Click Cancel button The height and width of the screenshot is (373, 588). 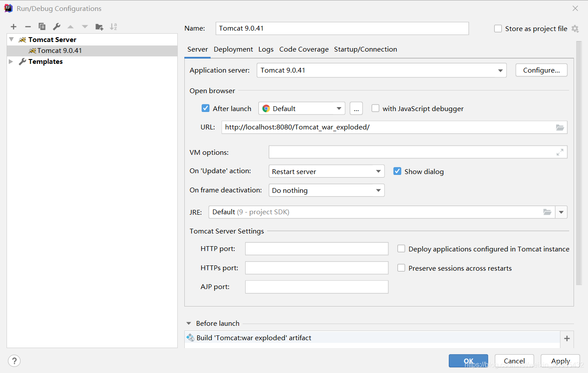click(x=514, y=361)
